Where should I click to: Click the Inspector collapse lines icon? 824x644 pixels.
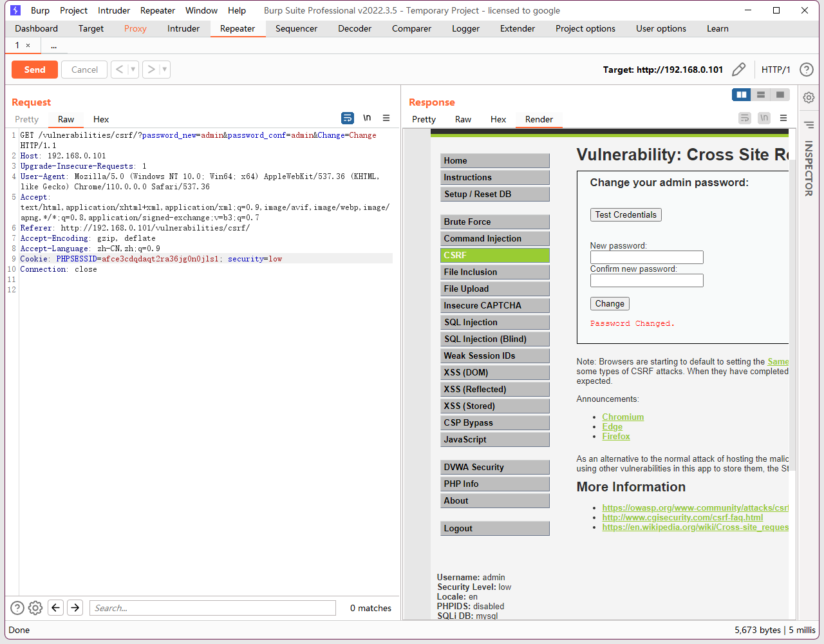click(809, 125)
